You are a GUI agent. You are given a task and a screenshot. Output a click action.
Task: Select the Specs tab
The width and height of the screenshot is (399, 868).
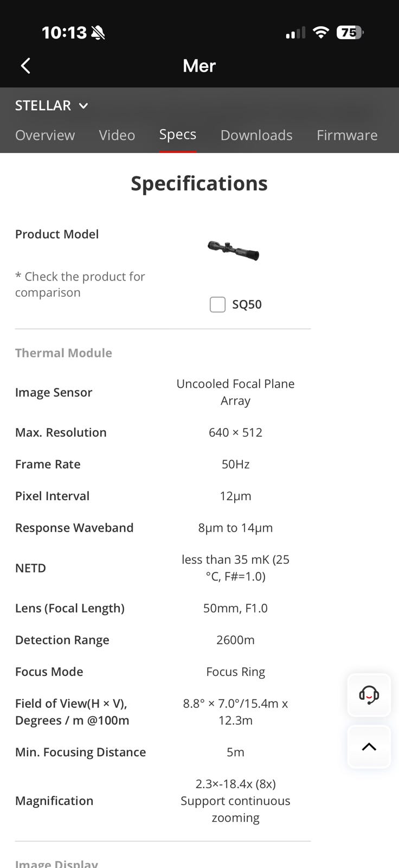coord(178,135)
